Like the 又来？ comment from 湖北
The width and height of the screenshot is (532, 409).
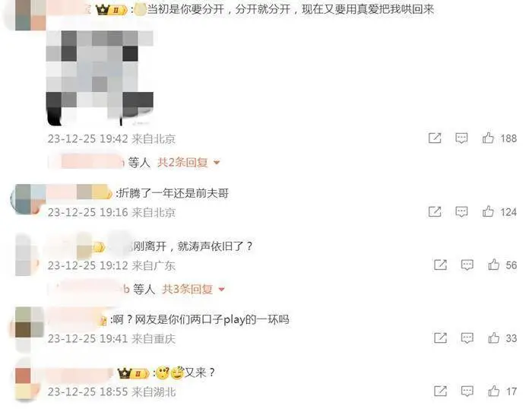(494, 391)
